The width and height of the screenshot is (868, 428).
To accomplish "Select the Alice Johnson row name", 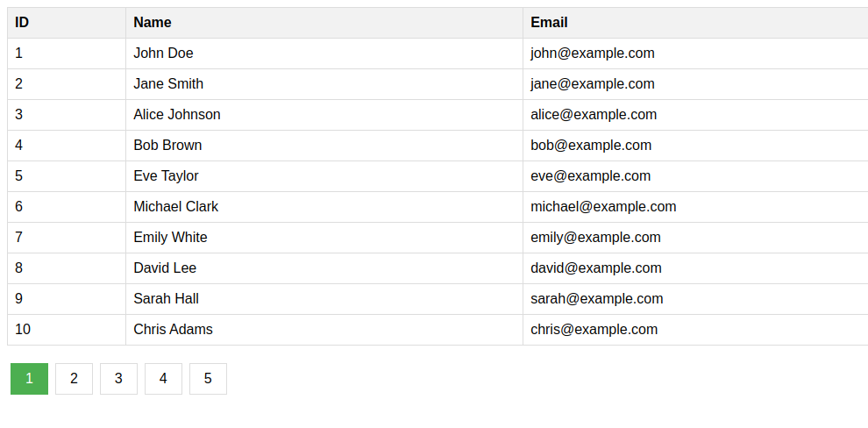I will [177, 115].
